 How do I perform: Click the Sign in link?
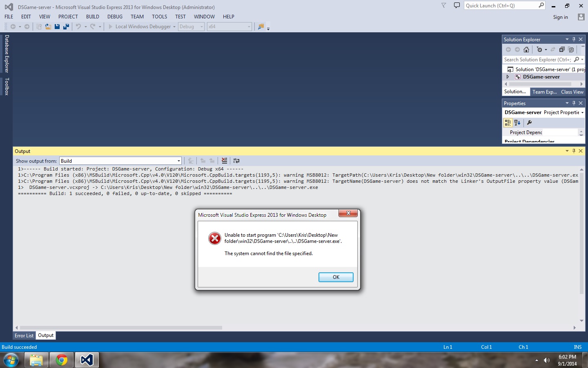[x=560, y=17]
